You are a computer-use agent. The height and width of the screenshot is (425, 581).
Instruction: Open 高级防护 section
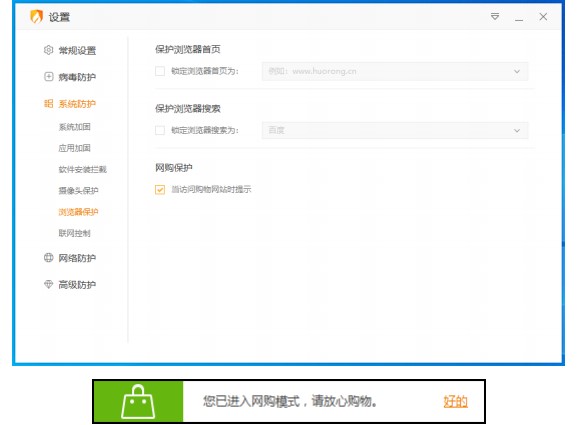click(x=77, y=285)
